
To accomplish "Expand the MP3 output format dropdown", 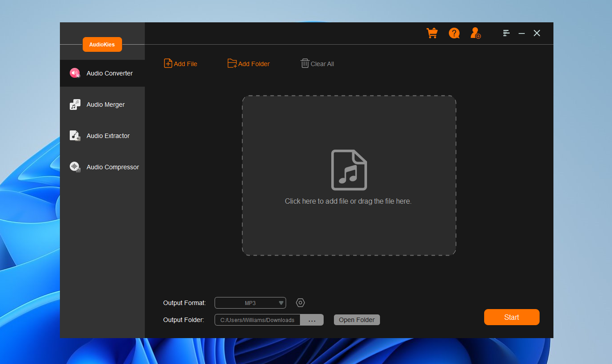I will tap(249, 303).
